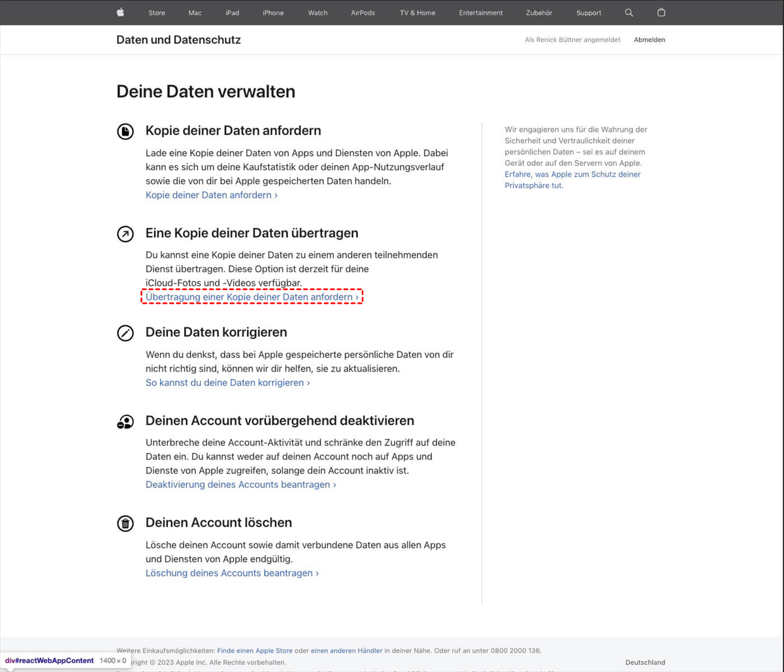Click the 'Deine Daten verwalten' heading
The image size is (784, 672).
(x=206, y=91)
